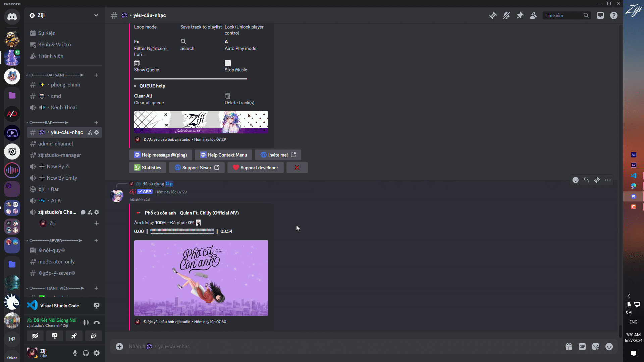644x362 pixels.
Task: Join the AFK voice channel
Action: [64, 201]
